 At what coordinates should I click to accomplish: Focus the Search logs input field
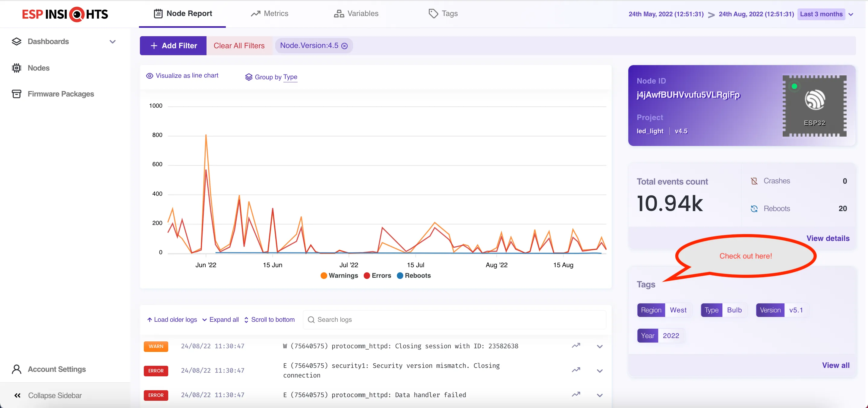(458, 319)
